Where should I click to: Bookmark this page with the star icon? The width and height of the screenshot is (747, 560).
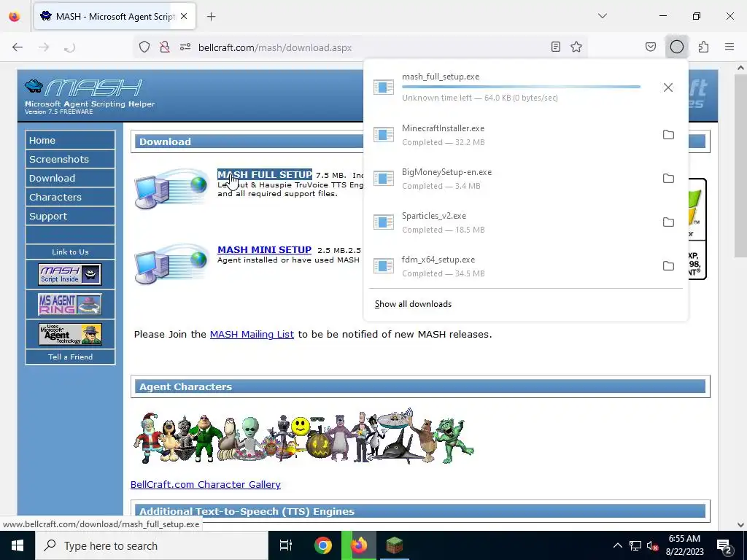(x=576, y=47)
